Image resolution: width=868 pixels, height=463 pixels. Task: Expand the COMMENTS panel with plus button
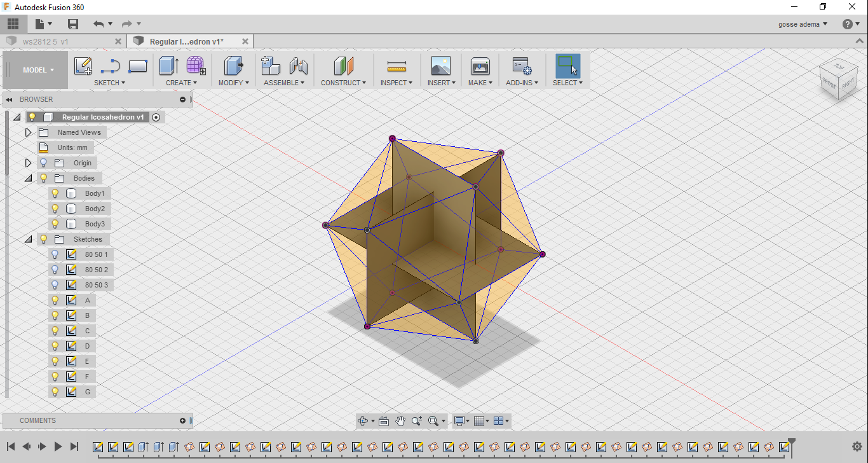coord(183,421)
